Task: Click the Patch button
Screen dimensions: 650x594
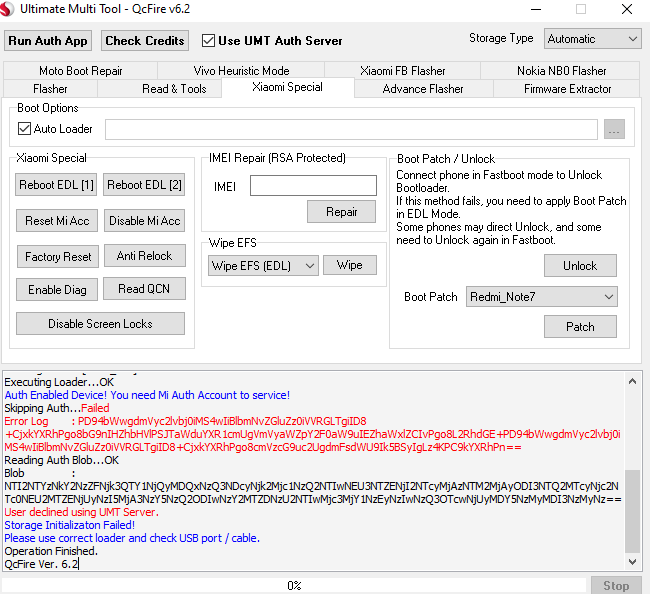Action: pos(580,327)
